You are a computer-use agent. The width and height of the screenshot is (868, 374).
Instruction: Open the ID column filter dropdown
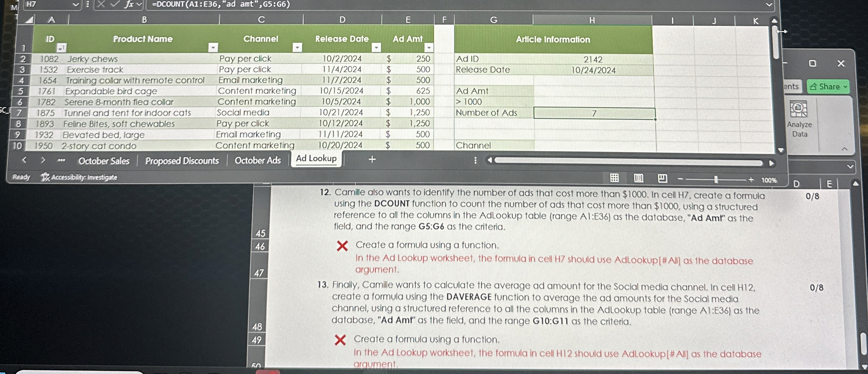[x=61, y=48]
